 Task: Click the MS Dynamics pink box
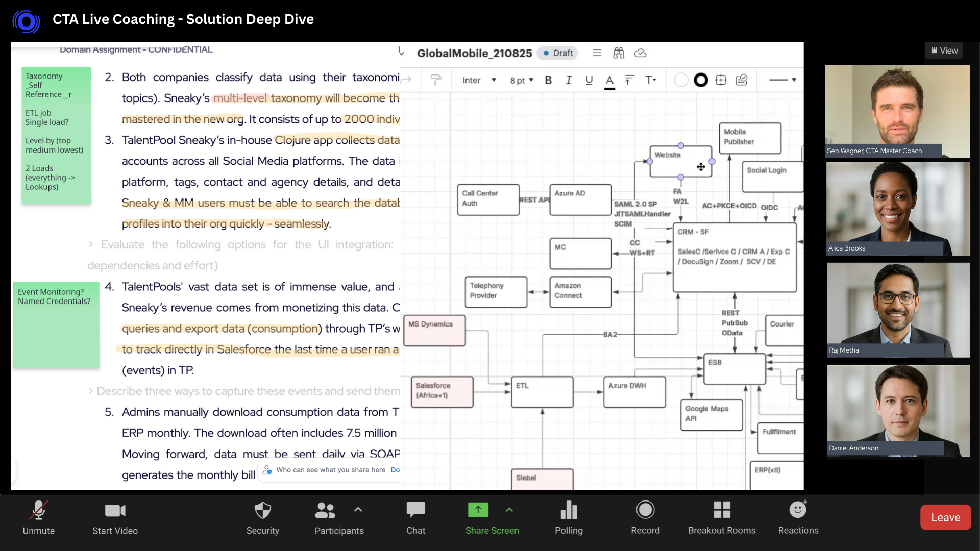434,330
